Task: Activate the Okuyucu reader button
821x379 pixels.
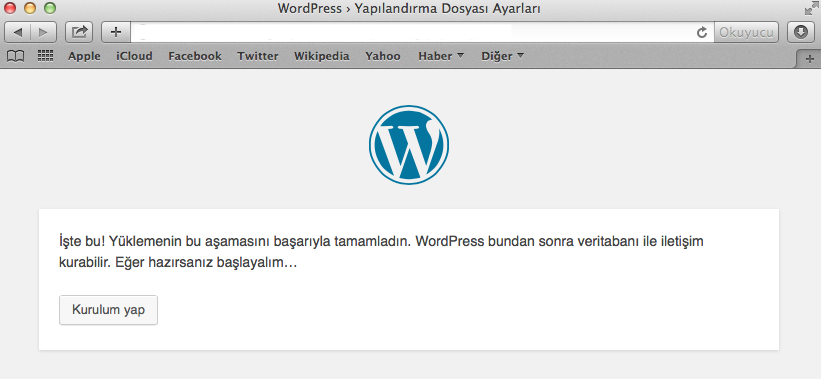Action: tap(746, 32)
